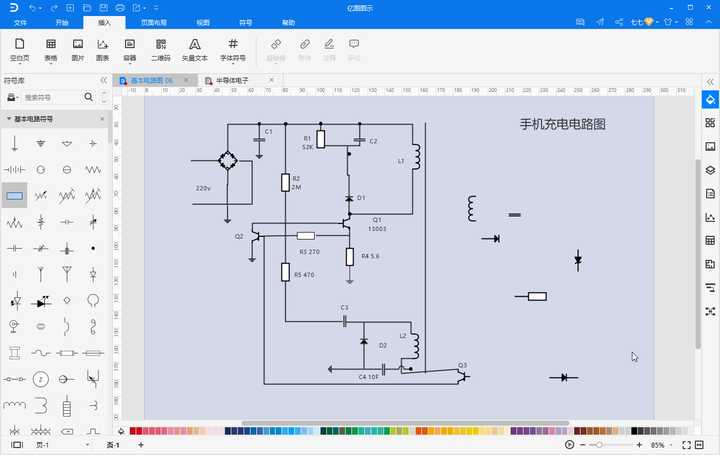Zoom in with the plus button
Image resolution: width=720 pixels, height=455 pixels.
tap(639, 445)
